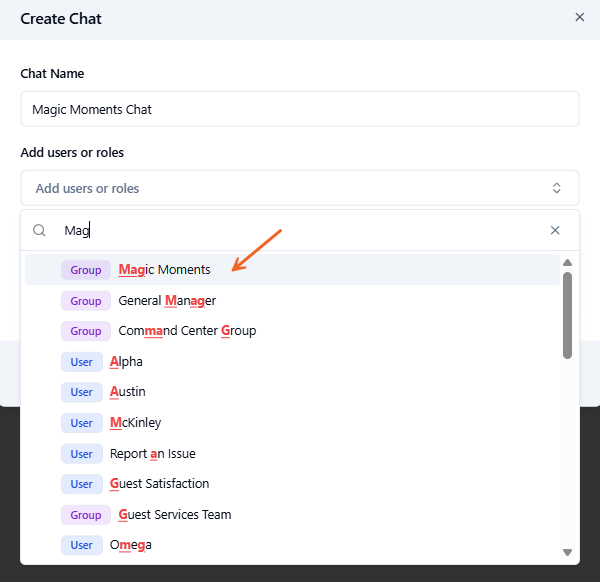600x582 pixels.
Task: Select the Guest Satisfaction user
Action: click(159, 484)
